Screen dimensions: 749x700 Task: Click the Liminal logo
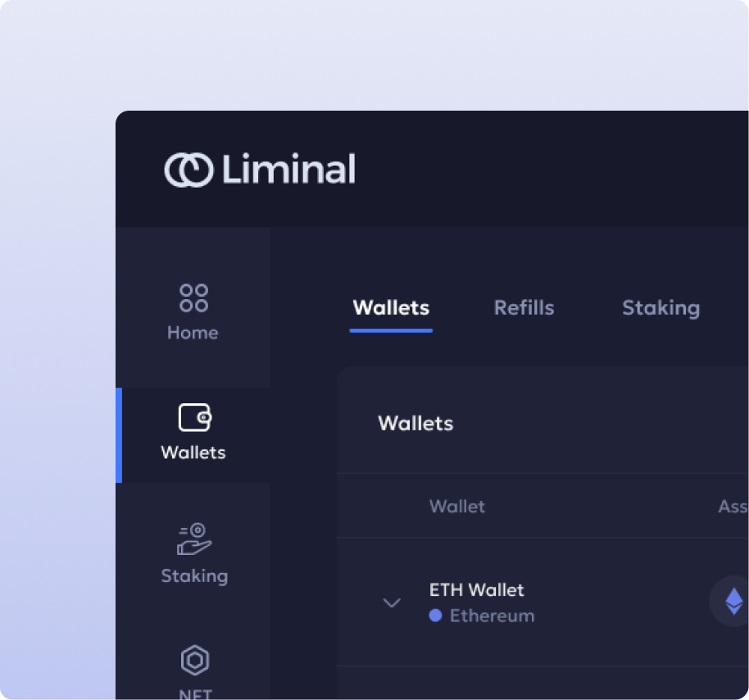pos(260,169)
